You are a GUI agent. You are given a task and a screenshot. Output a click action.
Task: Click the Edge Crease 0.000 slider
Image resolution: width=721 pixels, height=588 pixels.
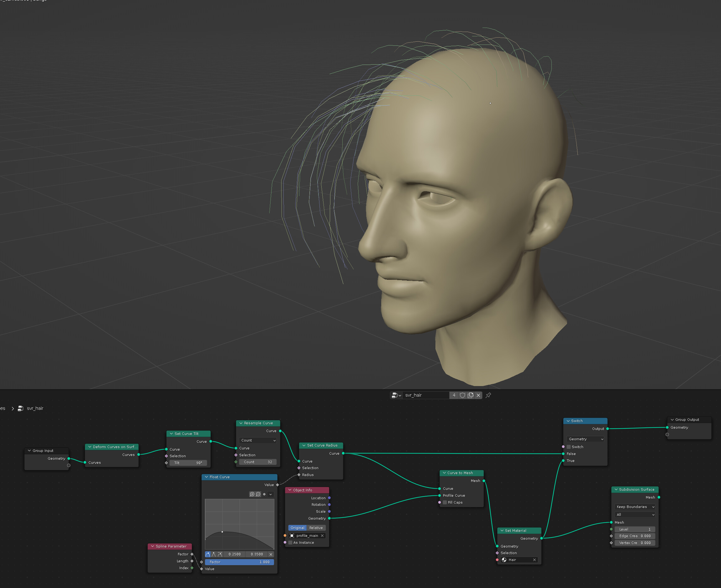pos(635,536)
